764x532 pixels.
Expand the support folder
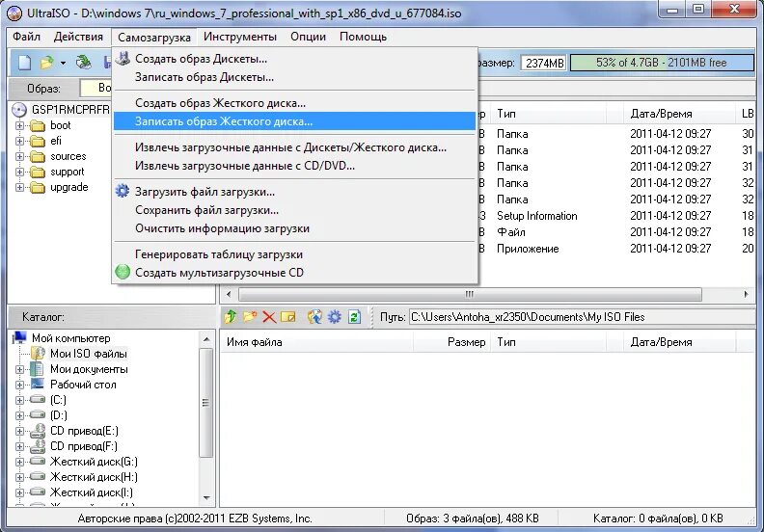tap(19, 172)
